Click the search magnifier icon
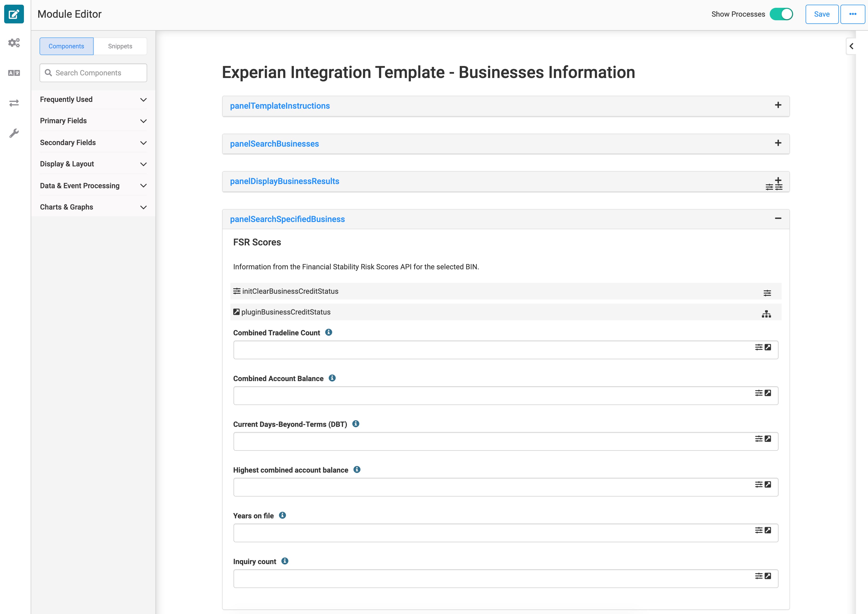The width and height of the screenshot is (868, 614). (48, 73)
